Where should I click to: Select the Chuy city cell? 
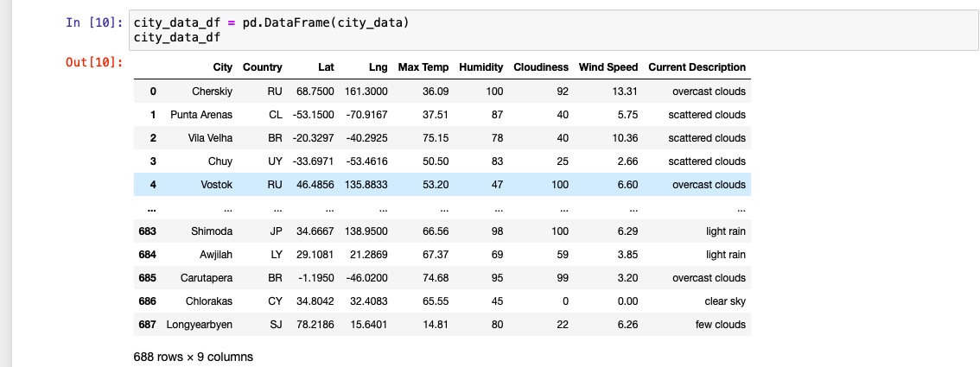pyautogui.click(x=220, y=161)
